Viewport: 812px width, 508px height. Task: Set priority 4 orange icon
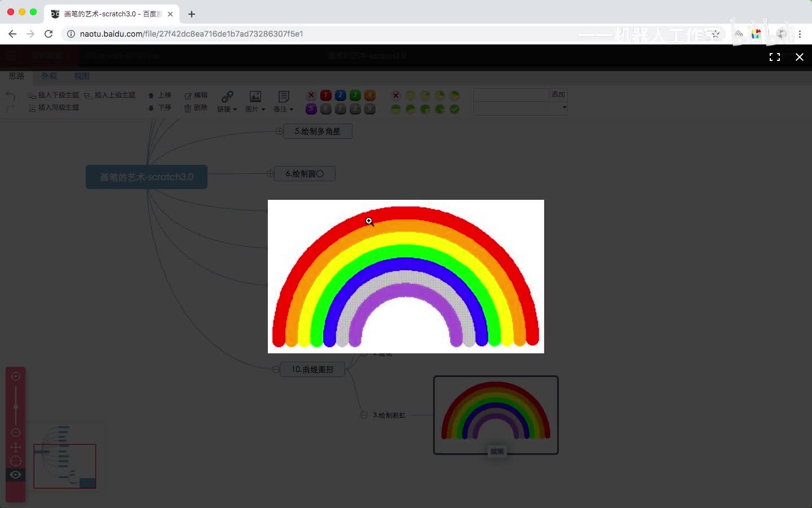[x=369, y=95]
